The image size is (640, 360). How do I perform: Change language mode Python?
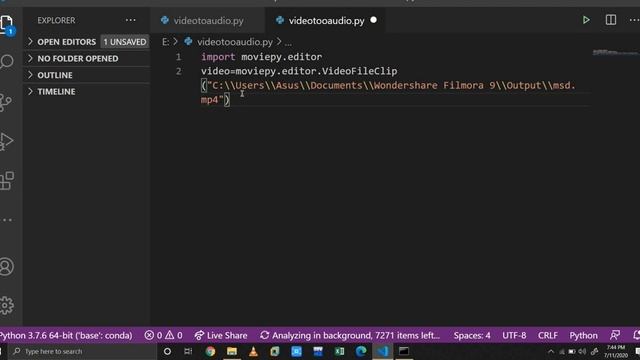[583, 335]
